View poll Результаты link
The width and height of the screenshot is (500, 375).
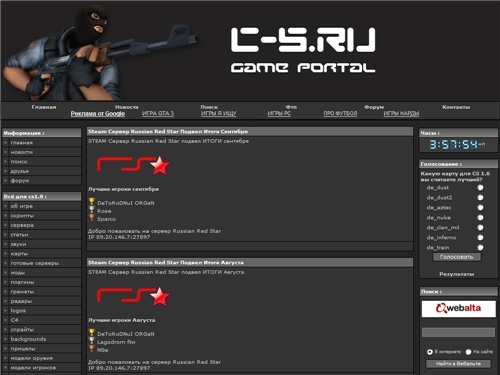pos(457,274)
